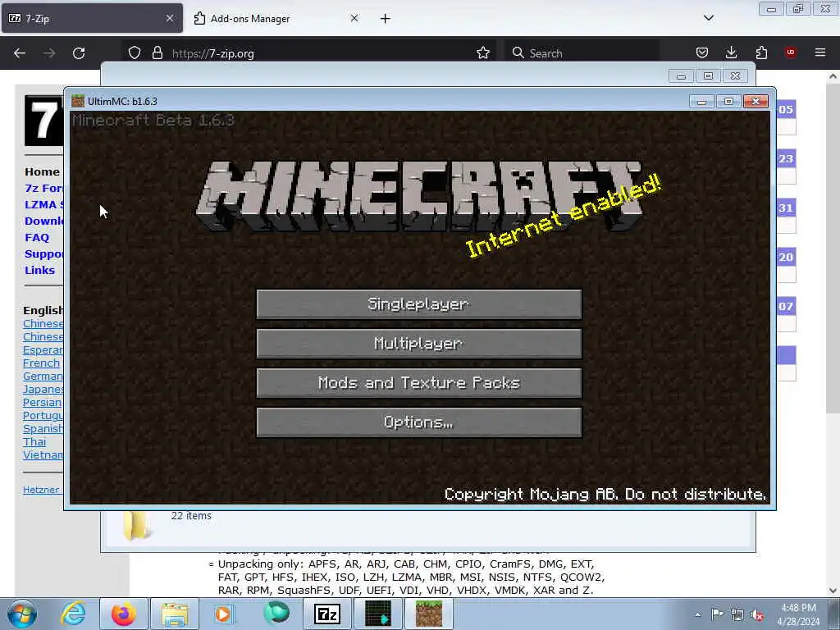This screenshot has height=630, width=840.
Task: Open the network tray icon
Action: (x=737, y=615)
